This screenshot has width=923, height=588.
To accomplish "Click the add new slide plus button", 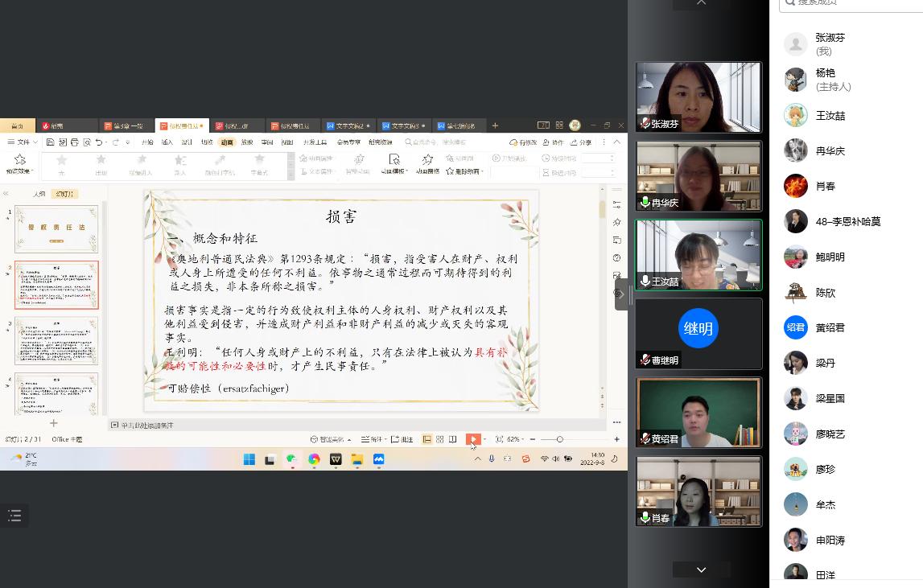I will [x=54, y=423].
